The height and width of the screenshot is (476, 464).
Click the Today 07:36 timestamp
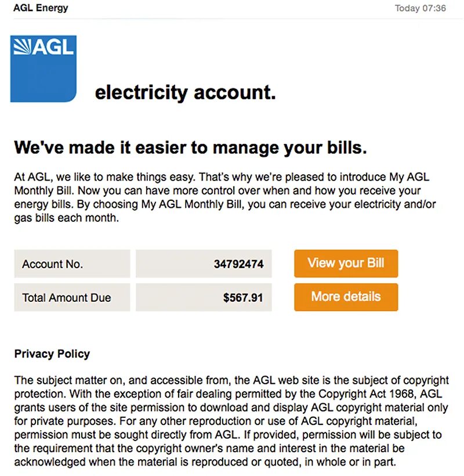(x=420, y=8)
